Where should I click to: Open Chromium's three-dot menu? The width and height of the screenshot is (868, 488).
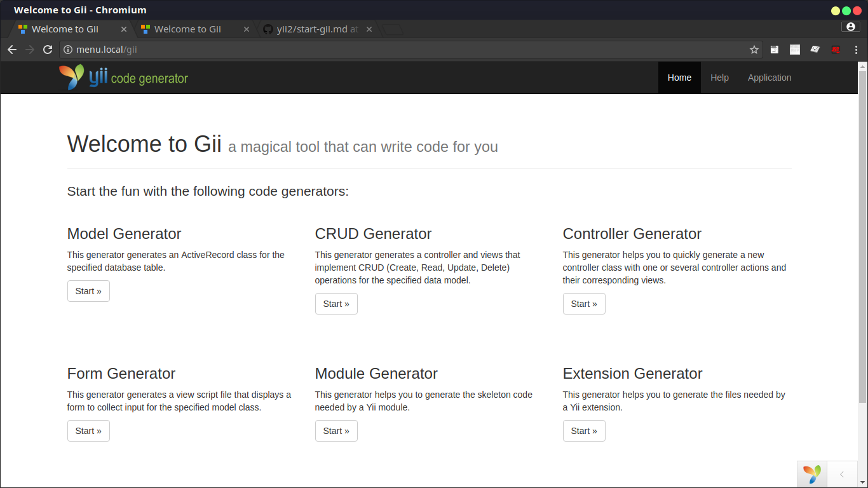856,50
